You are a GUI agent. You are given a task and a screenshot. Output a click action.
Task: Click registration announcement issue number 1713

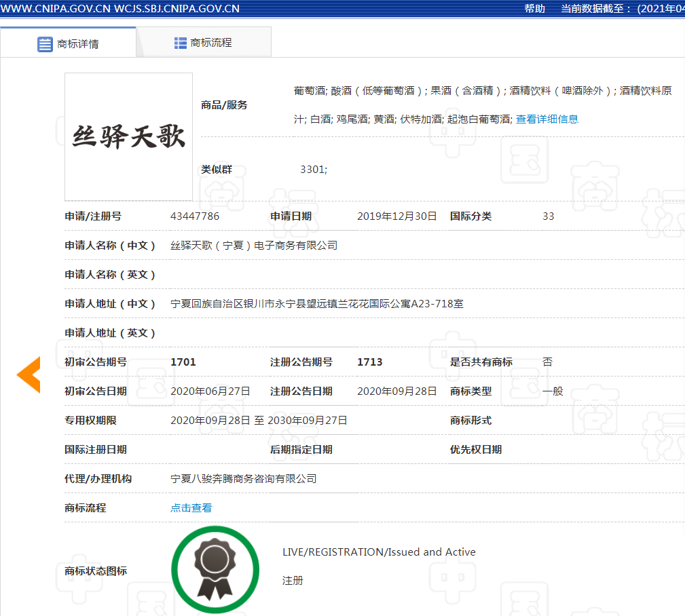point(369,362)
